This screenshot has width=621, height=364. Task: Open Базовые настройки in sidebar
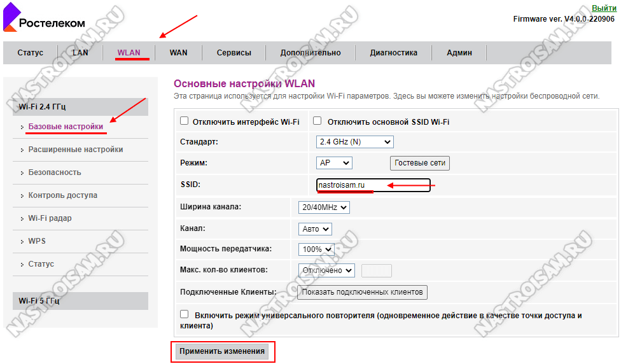point(66,127)
